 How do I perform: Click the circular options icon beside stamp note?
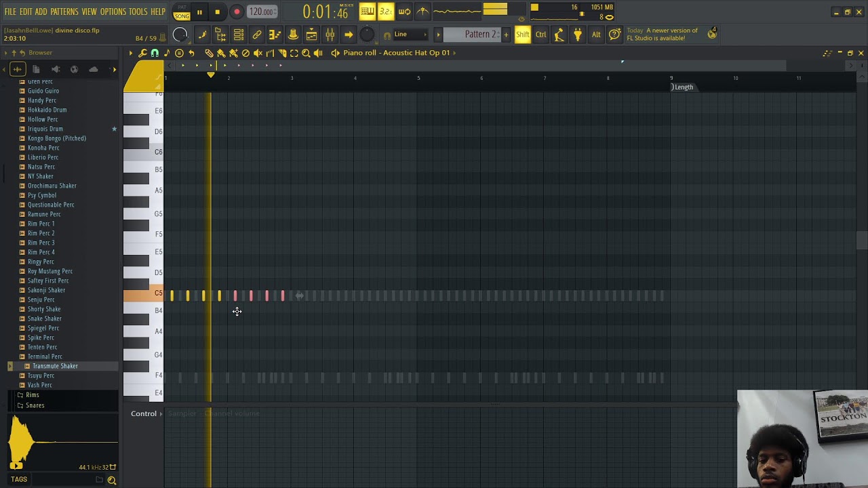[x=179, y=53]
